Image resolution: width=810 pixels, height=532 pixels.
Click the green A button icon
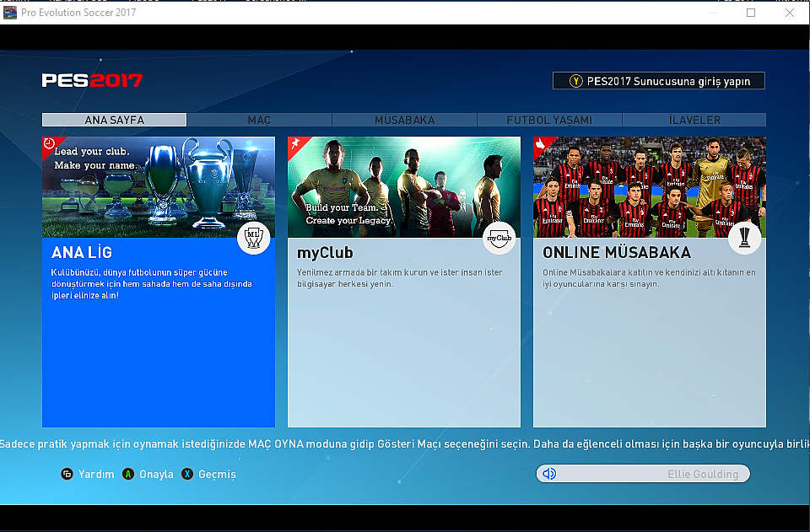tap(128, 474)
